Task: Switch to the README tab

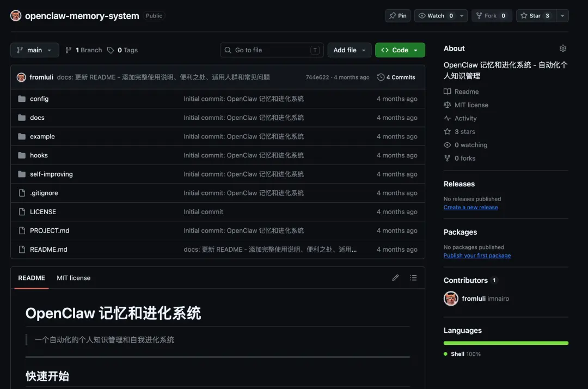Action: (32, 278)
